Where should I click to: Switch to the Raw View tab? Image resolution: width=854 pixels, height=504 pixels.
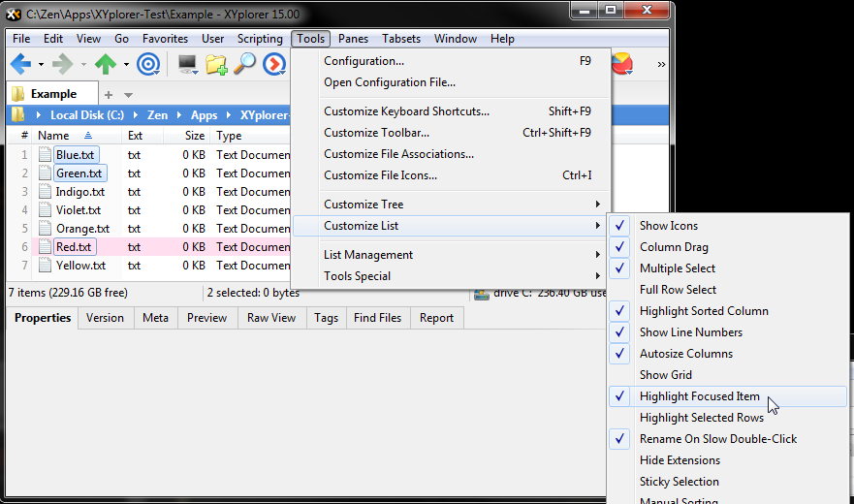[x=271, y=318]
